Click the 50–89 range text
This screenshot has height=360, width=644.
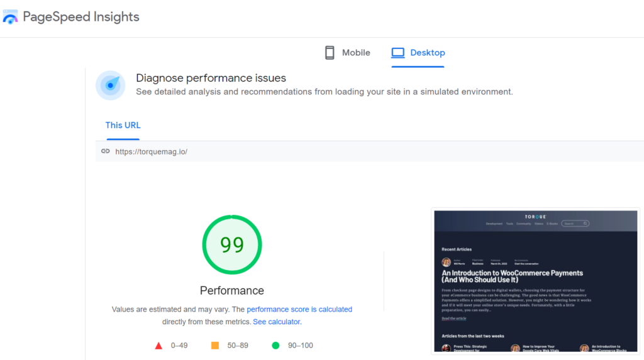[x=238, y=346]
